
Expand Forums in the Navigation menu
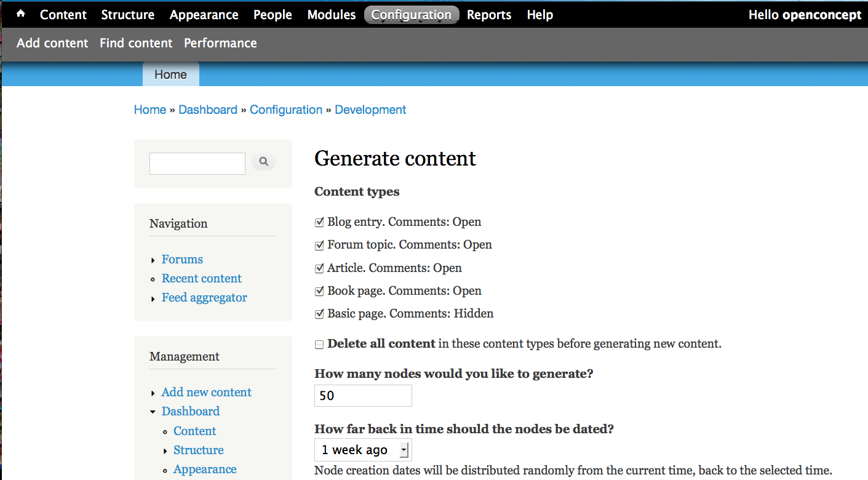(x=153, y=260)
